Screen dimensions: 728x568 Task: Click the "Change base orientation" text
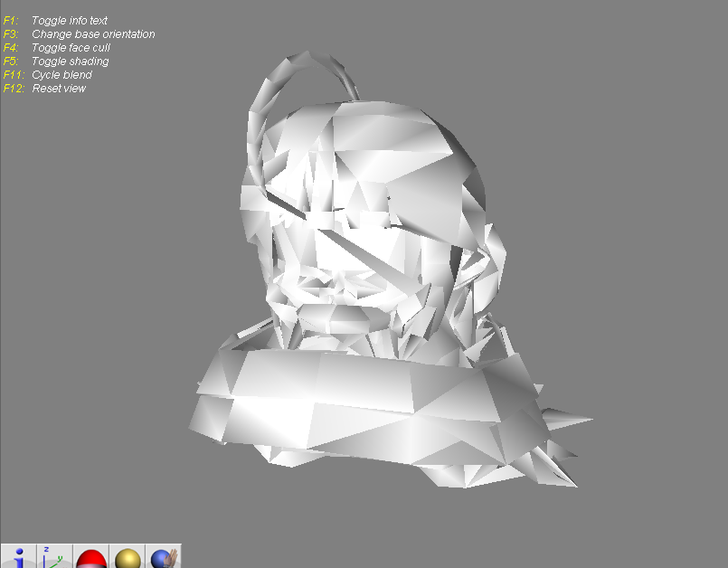point(93,33)
